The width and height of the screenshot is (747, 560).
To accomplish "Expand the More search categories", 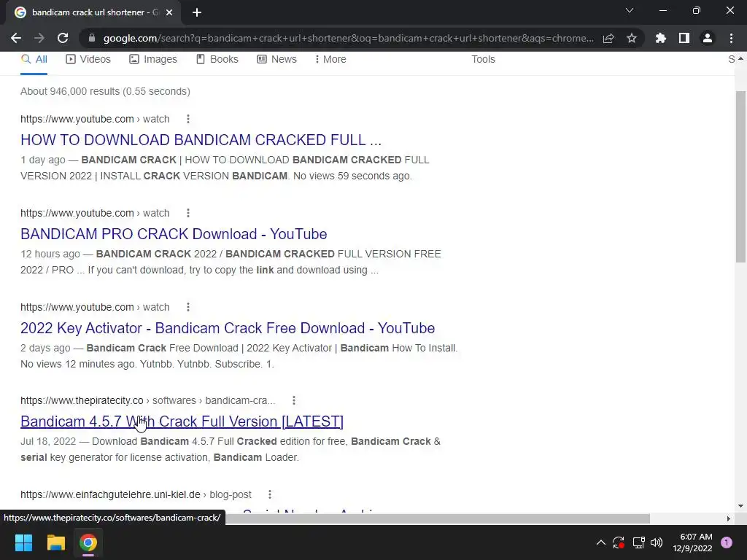I will point(330,59).
